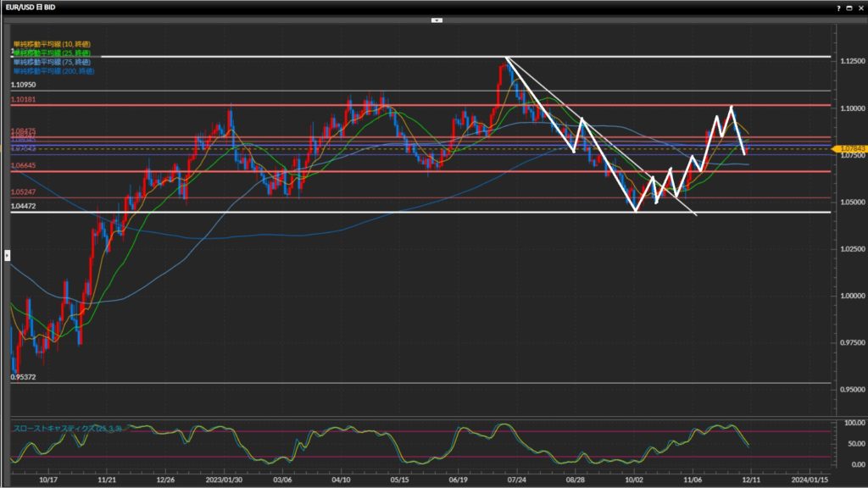Click the EUR/USD chart title text

click(31, 7)
